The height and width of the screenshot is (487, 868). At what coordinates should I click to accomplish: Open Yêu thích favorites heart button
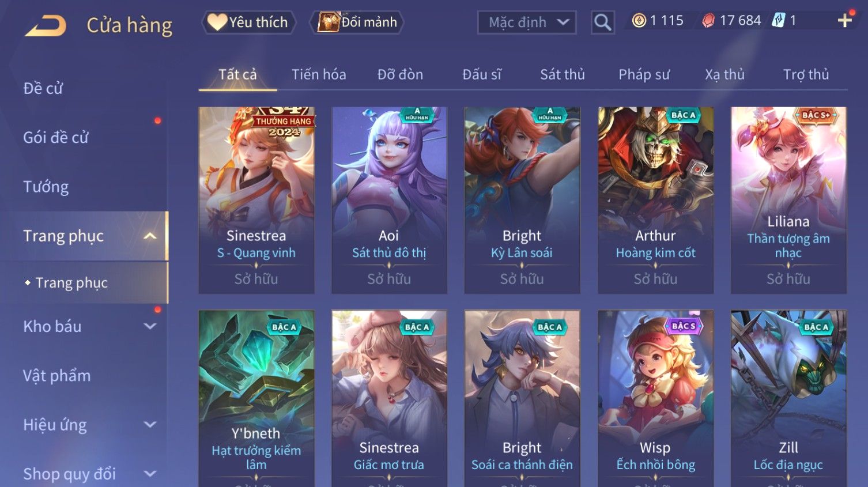click(x=248, y=22)
